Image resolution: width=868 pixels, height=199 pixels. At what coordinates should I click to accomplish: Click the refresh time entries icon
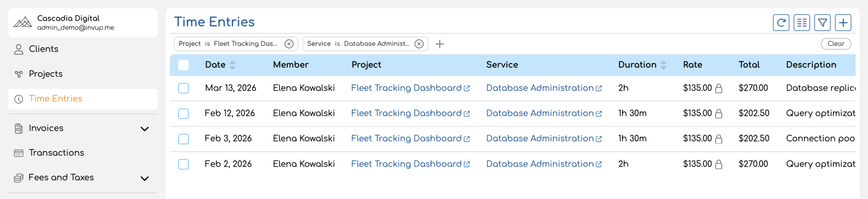pyautogui.click(x=781, y=23)
